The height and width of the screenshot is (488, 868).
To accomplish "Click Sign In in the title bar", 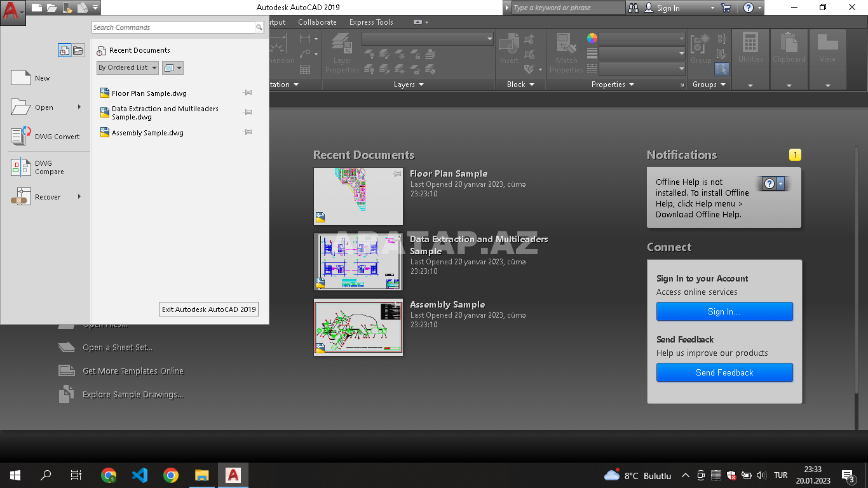I will (x=668, y=8).
